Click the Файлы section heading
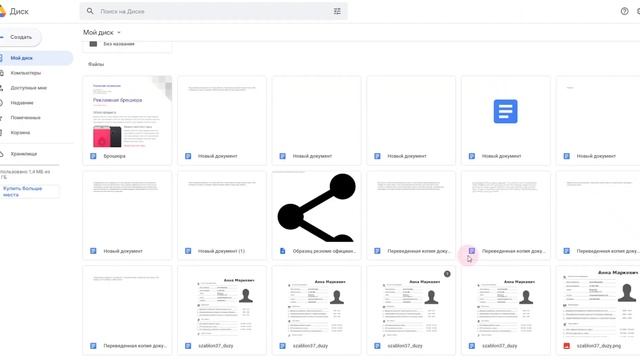The height and width of the screenshot is (360, 640). 96,64
